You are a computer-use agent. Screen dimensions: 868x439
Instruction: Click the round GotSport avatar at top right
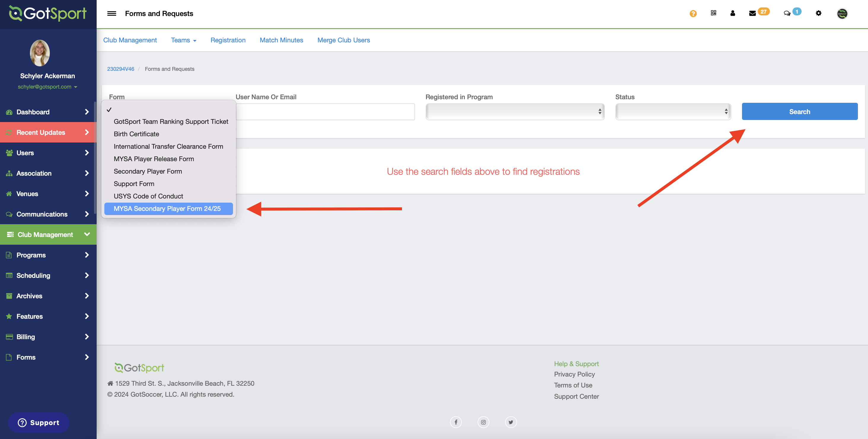842,13
